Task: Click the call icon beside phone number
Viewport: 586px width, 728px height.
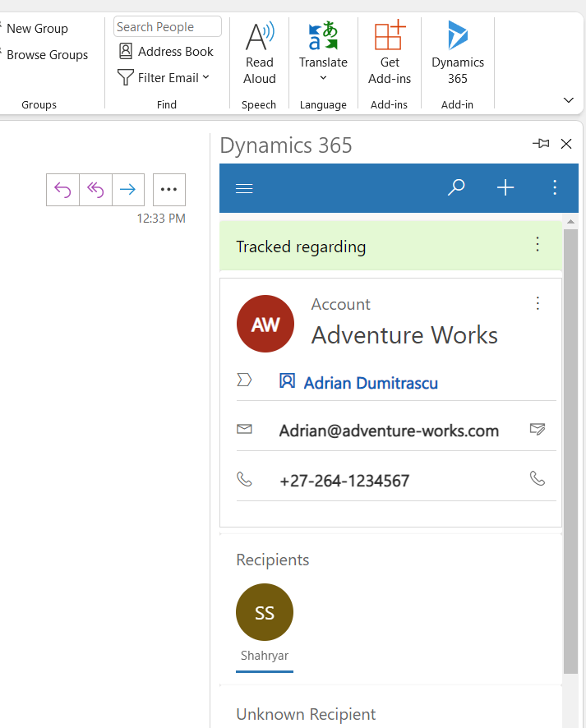Action: (x=538, y=478)
